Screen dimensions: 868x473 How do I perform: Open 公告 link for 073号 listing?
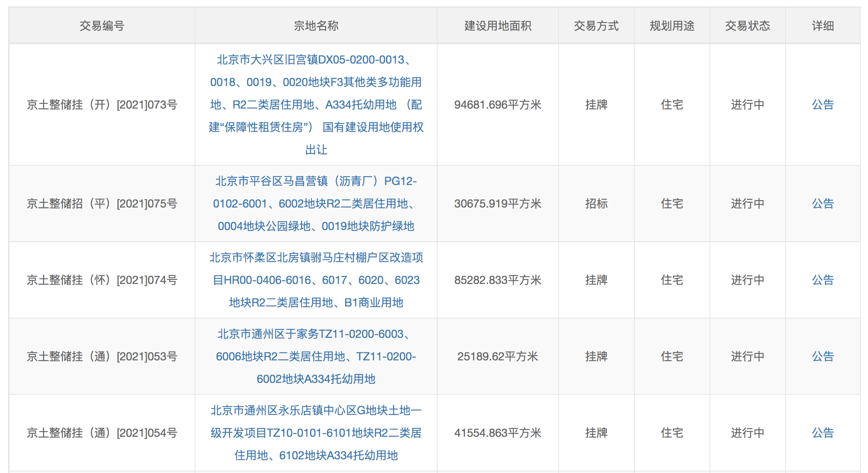[823, 105]
